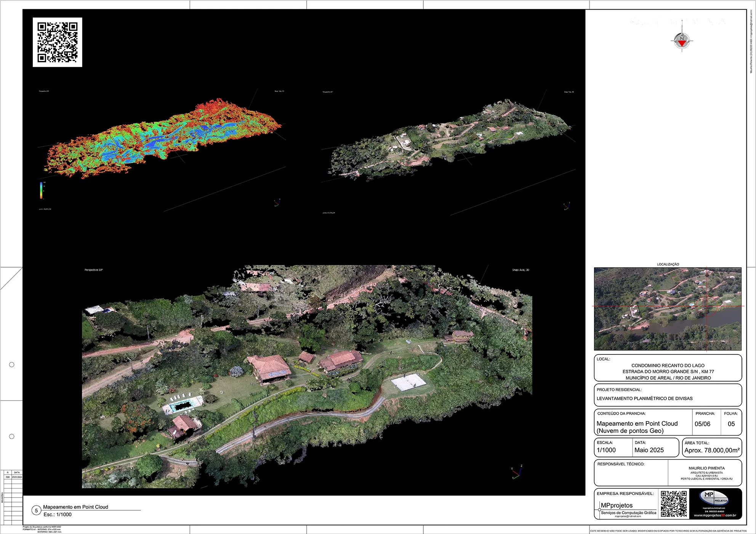Screen dimensions: 756x534
Task: Select the elevation-colored point cloud view
Action: [162, 151]
